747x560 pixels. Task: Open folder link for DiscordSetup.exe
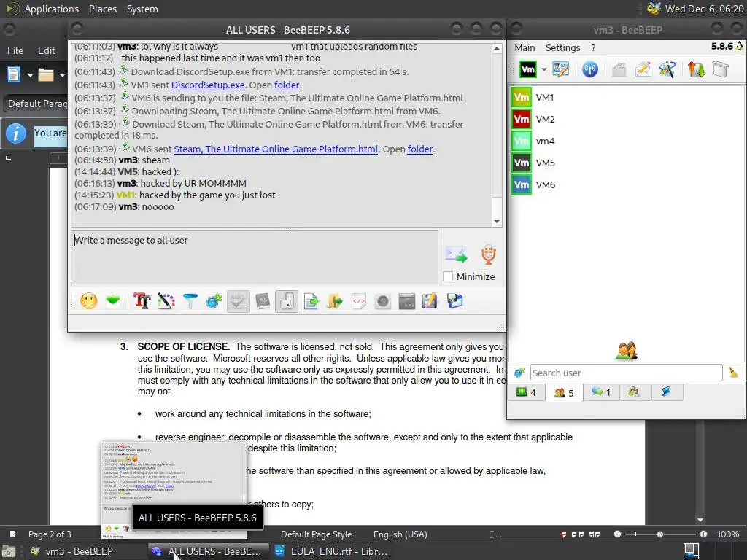pyautogui.click(x=287, y=85)
